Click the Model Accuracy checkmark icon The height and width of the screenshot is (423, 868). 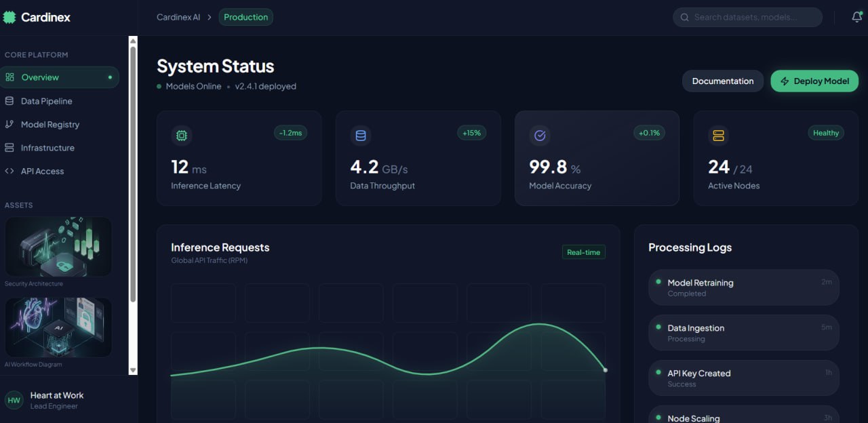click(x=540, y=136)
